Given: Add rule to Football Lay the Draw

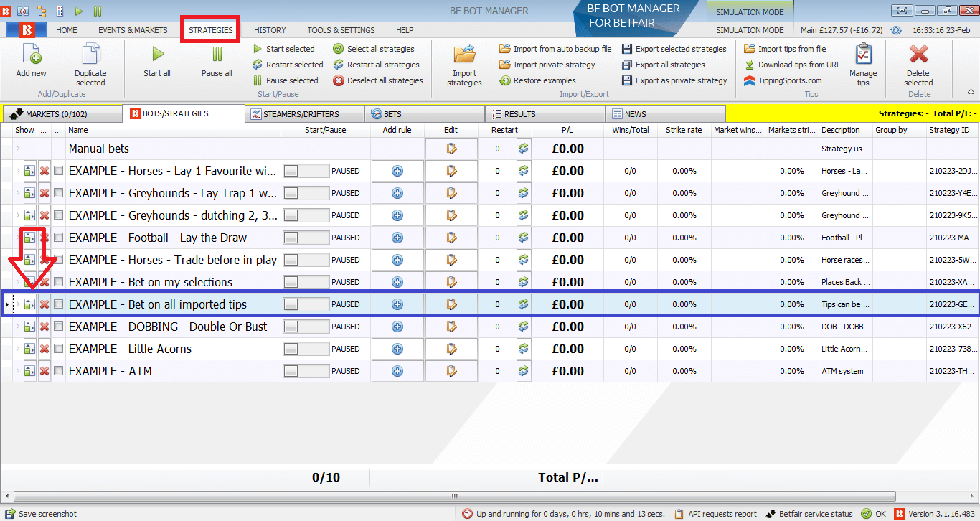Looking at the screenshot, I should pyautogui.click(x=397, y=238).
